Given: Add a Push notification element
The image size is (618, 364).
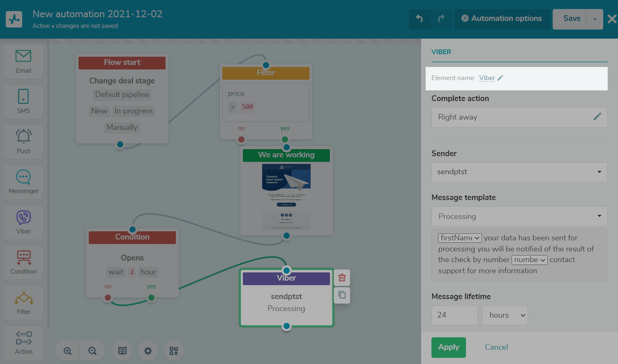Looking at the screenshot, I should (x=23, y=142).
